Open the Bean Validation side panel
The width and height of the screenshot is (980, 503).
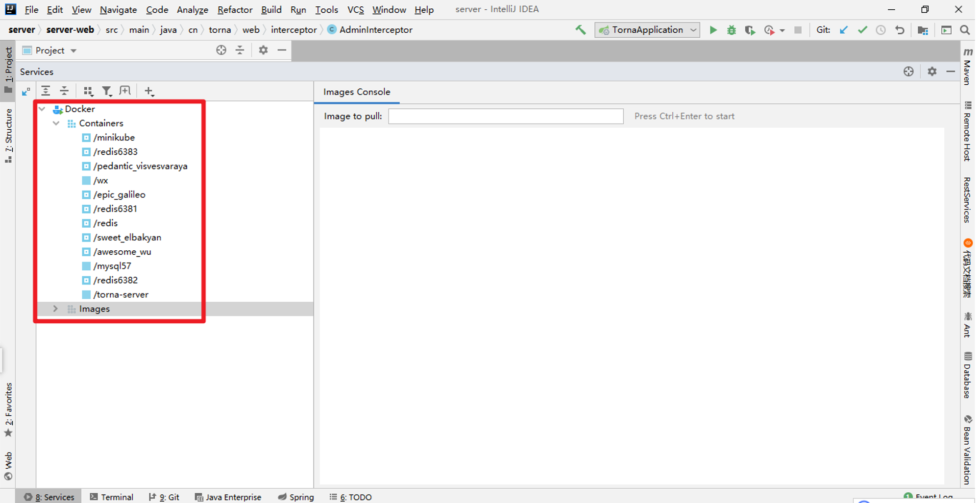pos(967,450)
